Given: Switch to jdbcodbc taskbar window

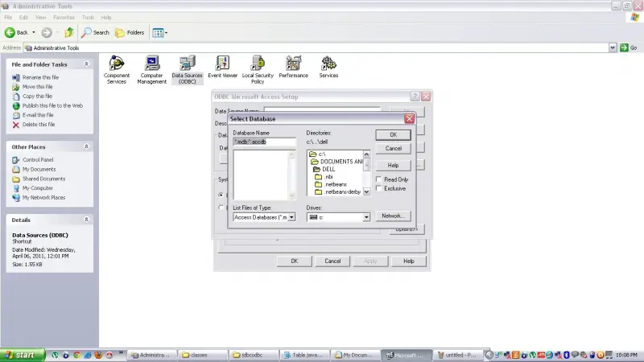Looking at the screenshot, I should tap(254, 355).
